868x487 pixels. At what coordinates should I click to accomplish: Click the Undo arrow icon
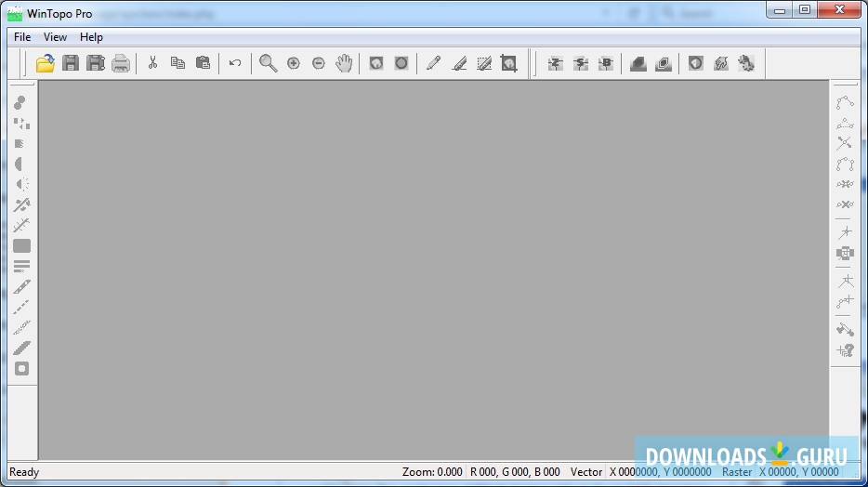tap(235, 63)
